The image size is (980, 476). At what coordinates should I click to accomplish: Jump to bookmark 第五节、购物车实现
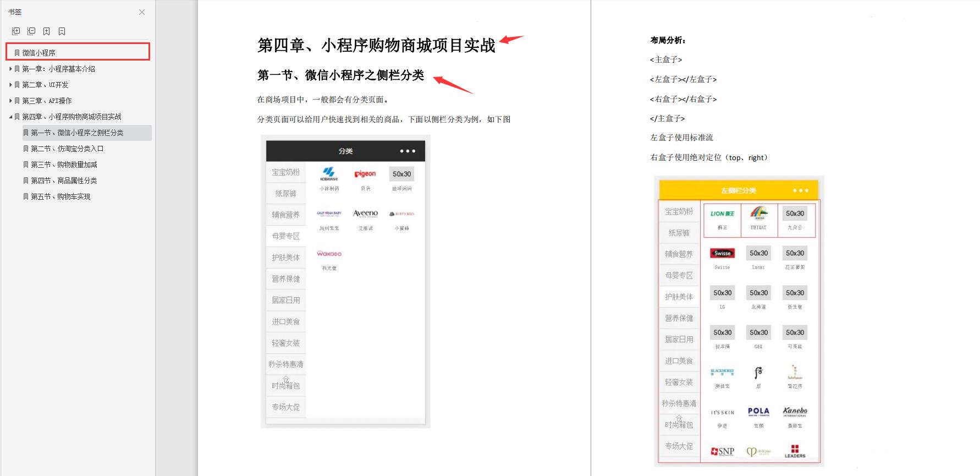[x=60, y=196]
